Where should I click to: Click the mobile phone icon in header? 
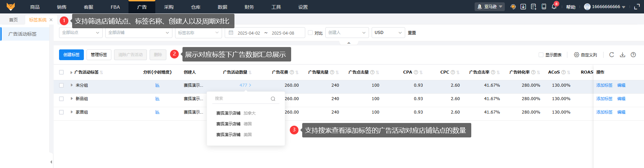544,7
